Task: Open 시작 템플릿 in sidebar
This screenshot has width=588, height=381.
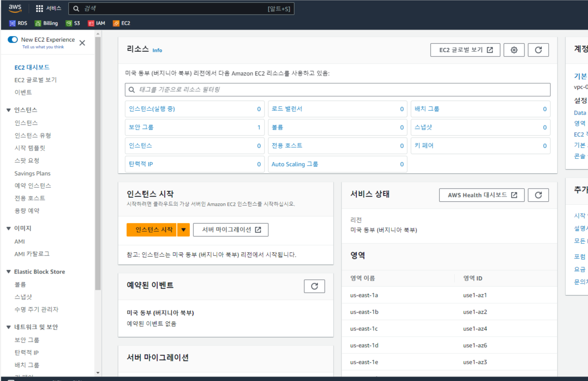Action: point(30,148)
